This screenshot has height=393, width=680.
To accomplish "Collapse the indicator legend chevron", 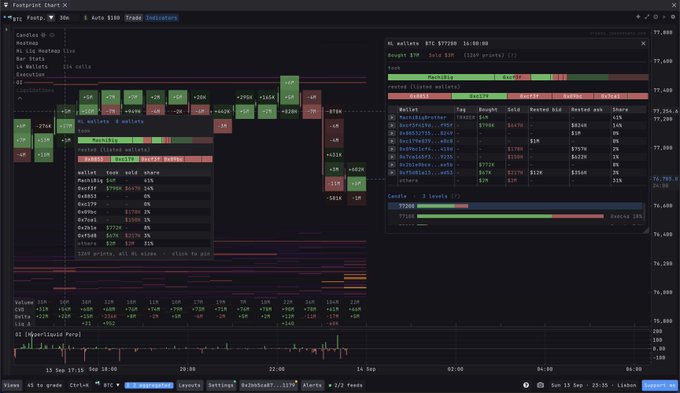I will tap(20, 99).
